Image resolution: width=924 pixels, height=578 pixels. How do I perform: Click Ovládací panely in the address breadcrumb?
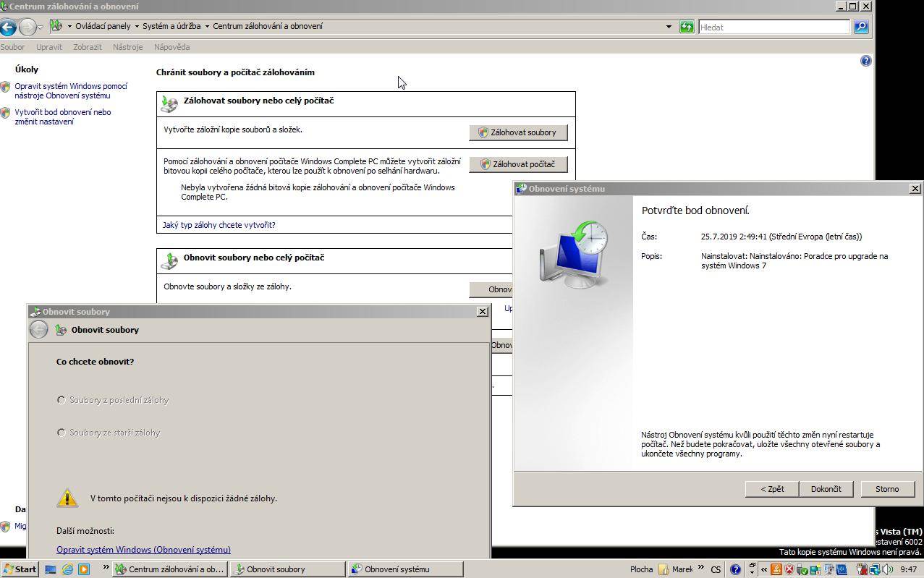click(x=103, y=26)
